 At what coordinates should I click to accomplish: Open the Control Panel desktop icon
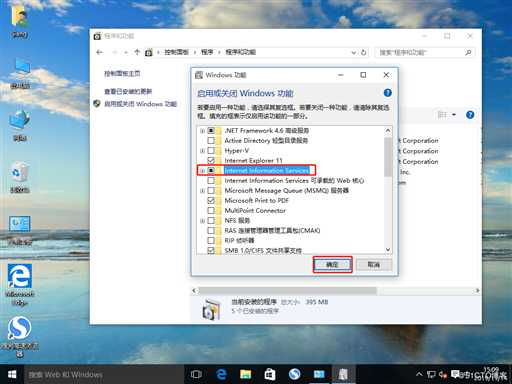coord(20,231)
